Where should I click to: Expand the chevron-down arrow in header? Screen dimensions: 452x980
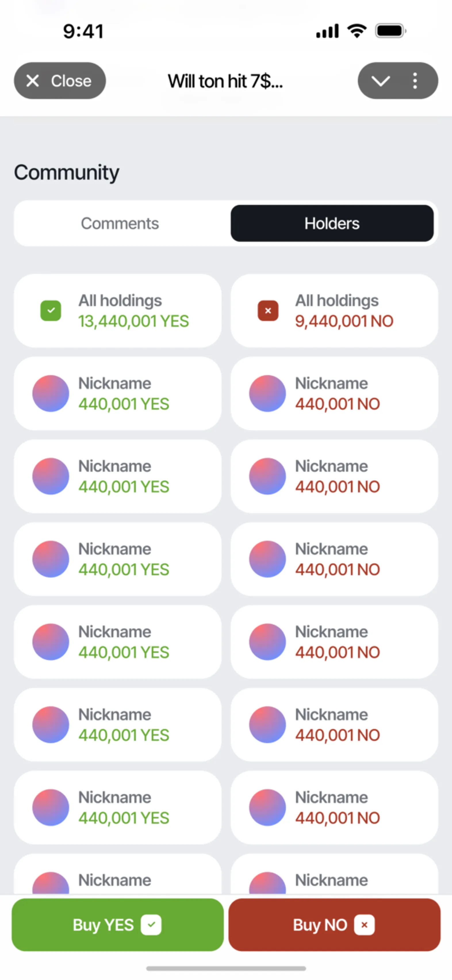click(380, 81)
